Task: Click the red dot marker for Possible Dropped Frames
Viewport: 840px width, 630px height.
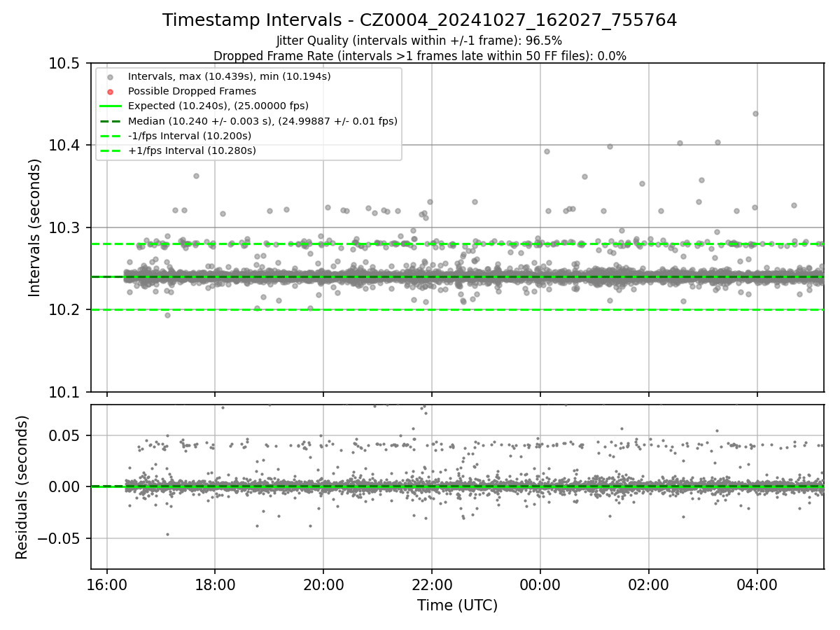Action: point(110,91)
